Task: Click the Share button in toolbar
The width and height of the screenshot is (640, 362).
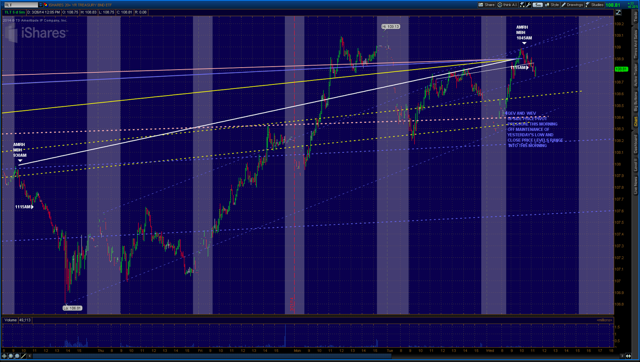Action: pos(487,5)
